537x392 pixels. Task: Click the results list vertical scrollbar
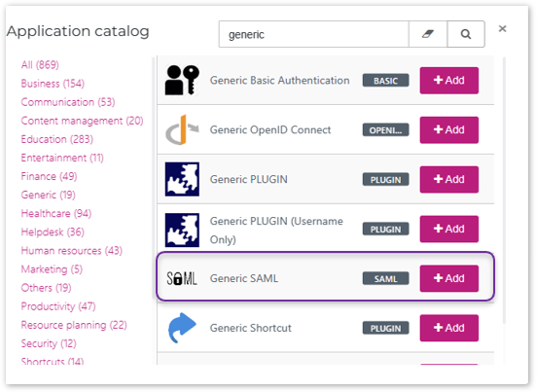coord(504,190)
